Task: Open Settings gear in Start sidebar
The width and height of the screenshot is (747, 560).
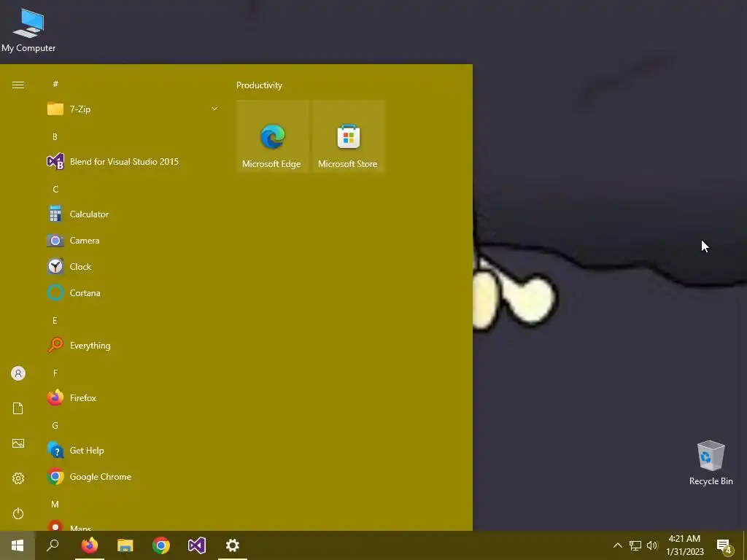Action: tap(18, 478)
